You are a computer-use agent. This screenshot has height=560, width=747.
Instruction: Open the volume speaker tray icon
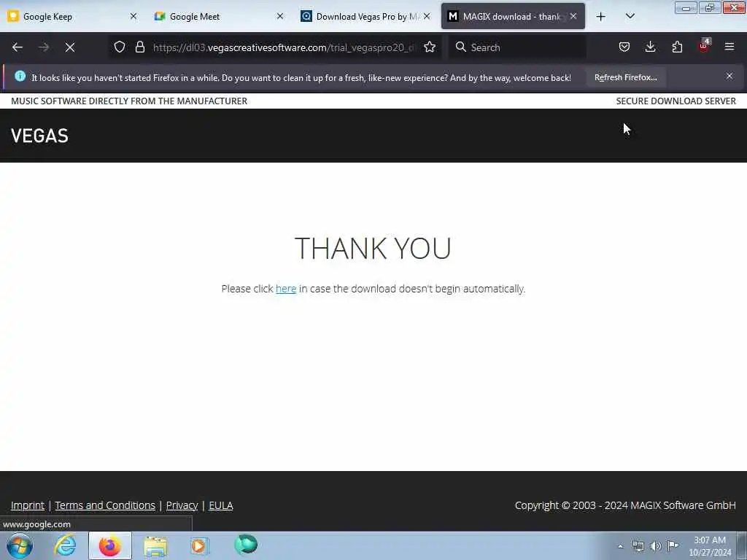(656, 546)
